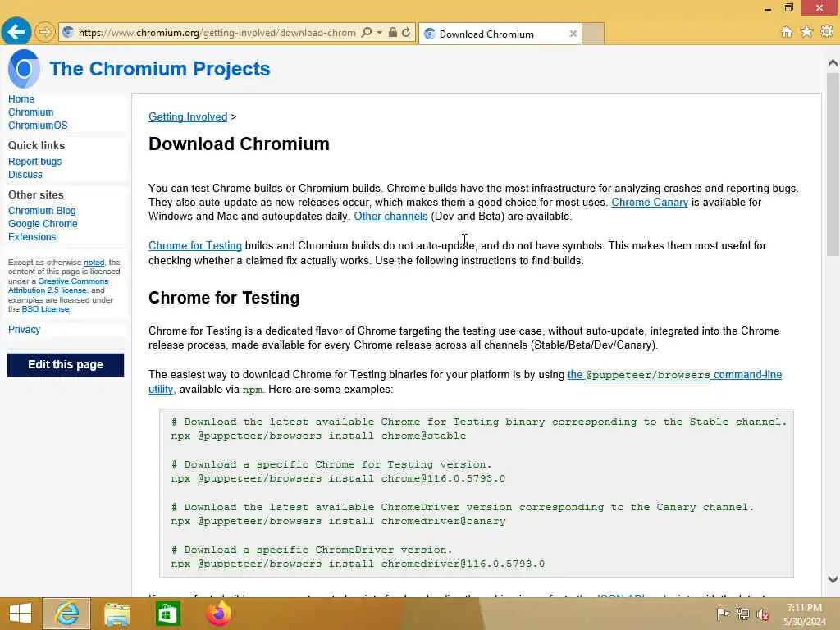The width and height of the screenshot is (840, 630).
Task: Click the muted volume tray icon
Action: coord(762,614)
